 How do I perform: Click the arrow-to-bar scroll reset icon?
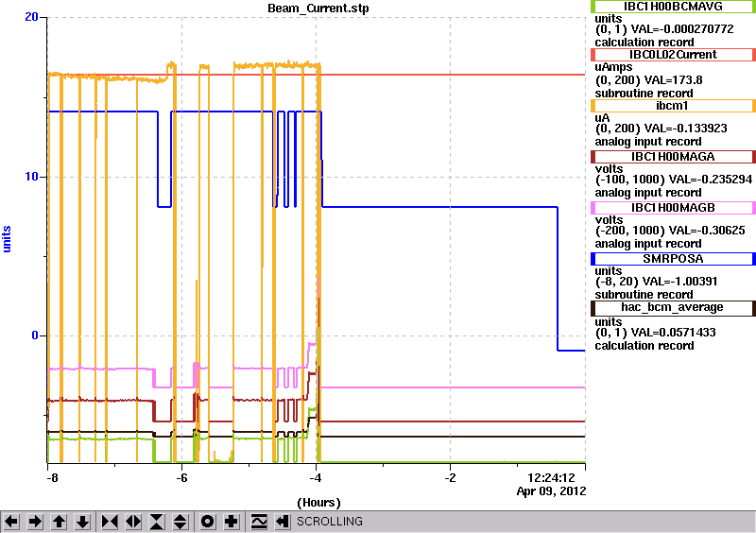[x=283, y=522]
